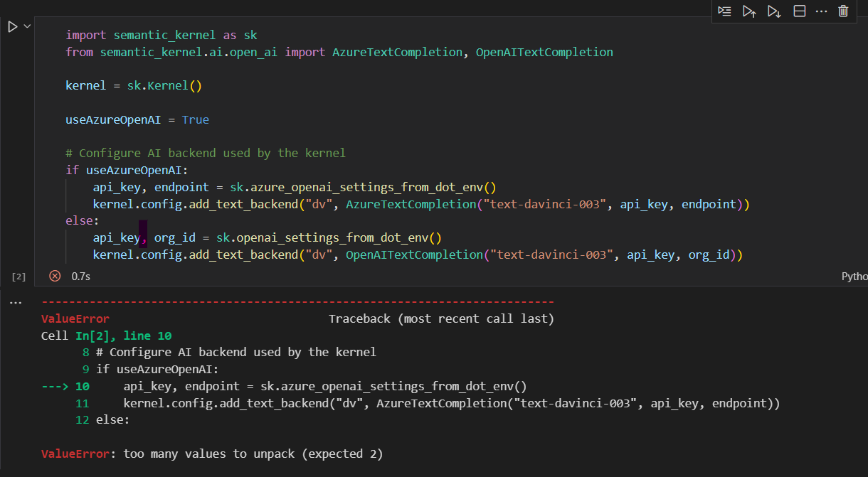Open output More Actions ellipsis left of the traceback
The width and height of the screenshot is (868, 477).
pyautogui.click(x=16, y=302)
